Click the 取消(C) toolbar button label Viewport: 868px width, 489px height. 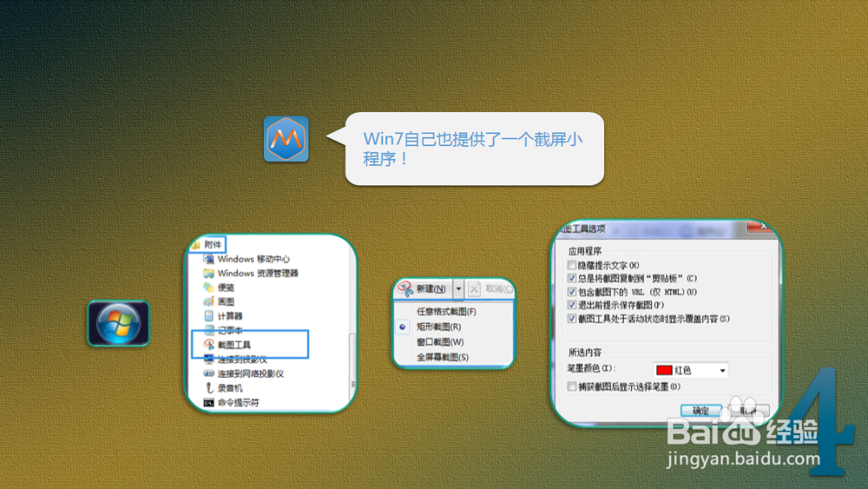498,288
